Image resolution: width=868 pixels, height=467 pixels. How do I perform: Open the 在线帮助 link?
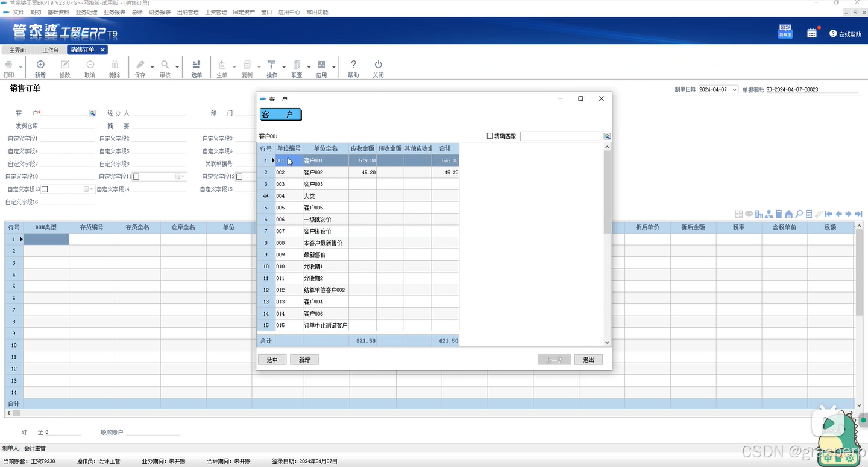846,34
